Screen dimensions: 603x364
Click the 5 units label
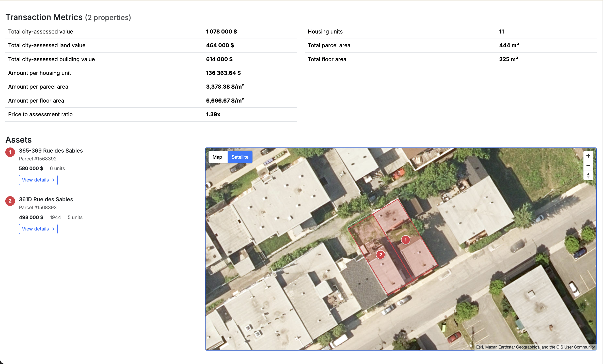75,217
